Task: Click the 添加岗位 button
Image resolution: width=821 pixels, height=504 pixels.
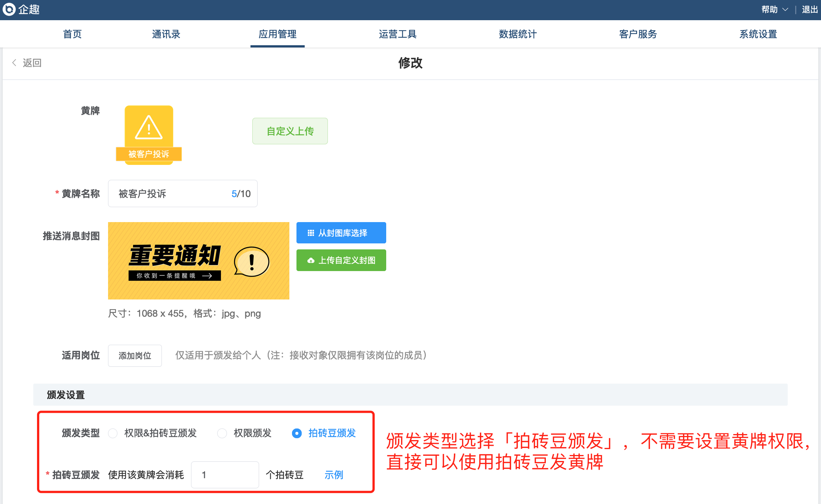Action: 135,356
